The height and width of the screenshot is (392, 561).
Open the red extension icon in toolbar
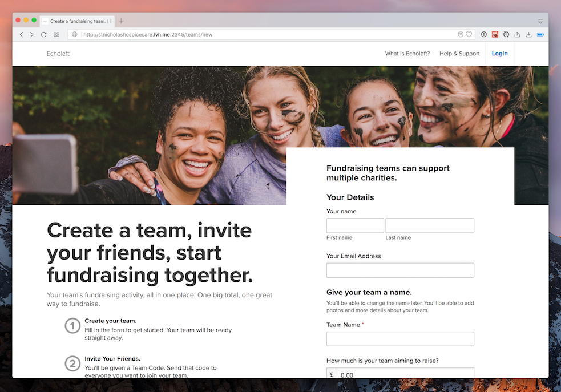495,34
